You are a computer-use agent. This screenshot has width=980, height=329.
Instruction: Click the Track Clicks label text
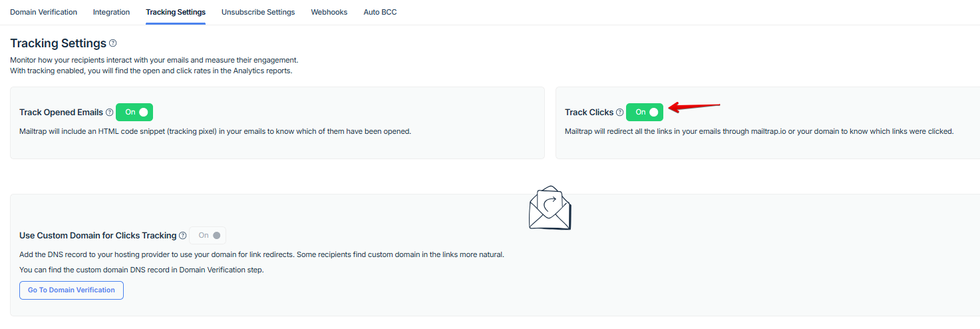[x=589, y=113]
